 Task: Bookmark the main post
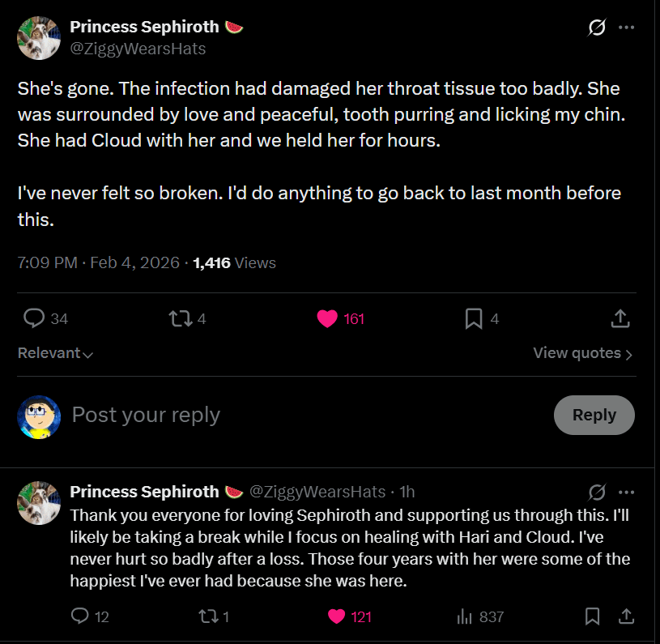coord(474,318)
